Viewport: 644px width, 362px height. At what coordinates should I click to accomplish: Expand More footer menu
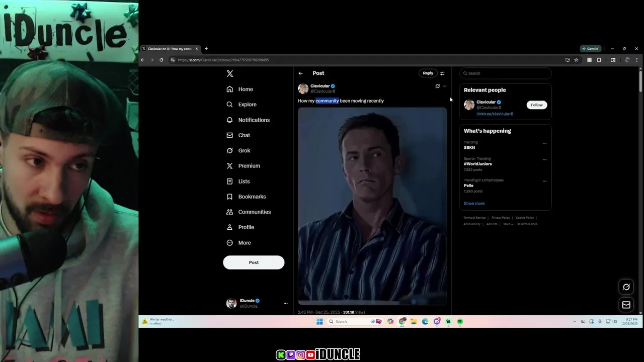pos(508,224)
